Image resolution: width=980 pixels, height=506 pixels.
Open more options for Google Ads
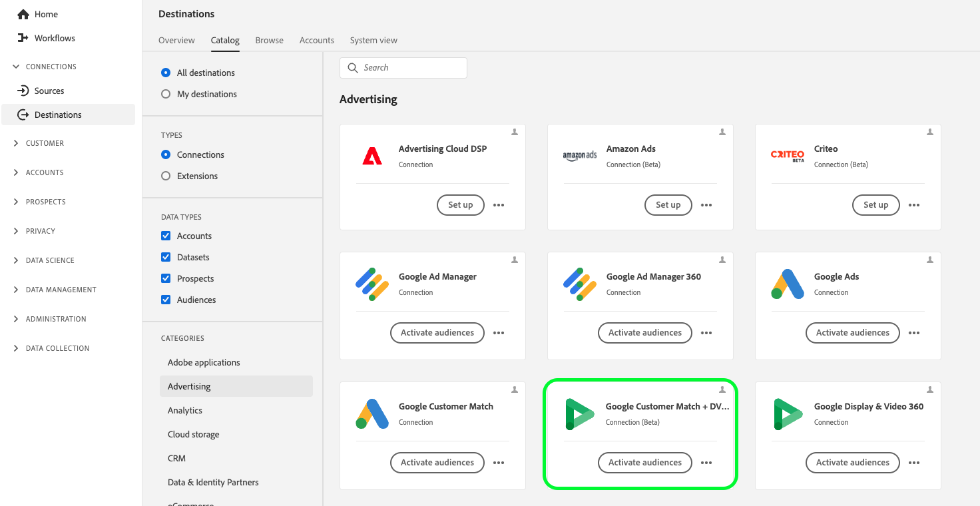[x=914, y=333]
